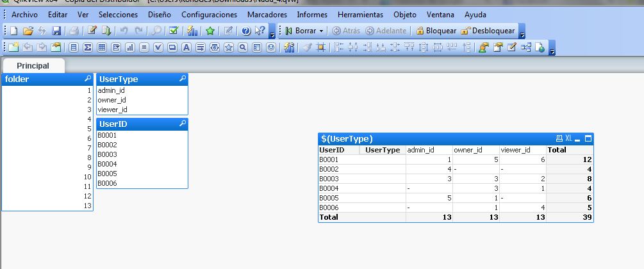
Task: Open standard toolbar options arrow
Action: (x=272, y=31)
